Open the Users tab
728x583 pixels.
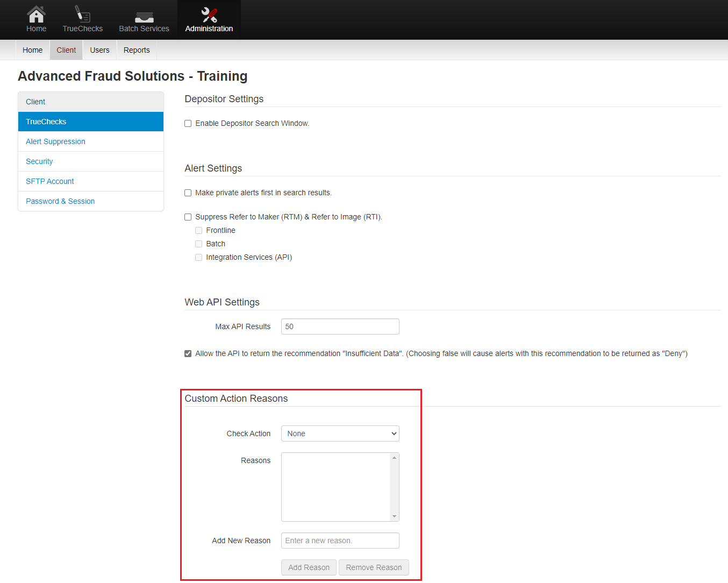point(100,50)
